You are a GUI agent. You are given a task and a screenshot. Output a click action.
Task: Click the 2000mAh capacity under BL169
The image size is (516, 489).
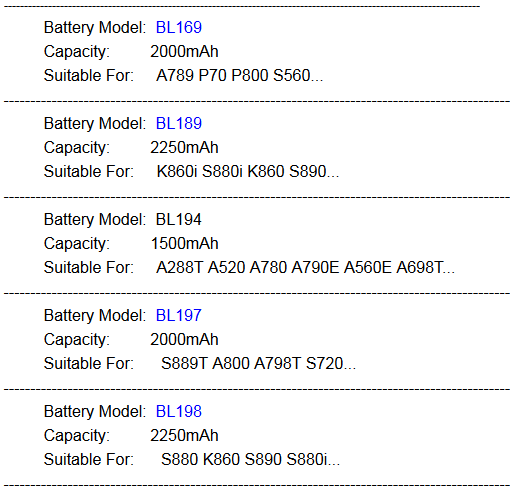coord(184,52)
